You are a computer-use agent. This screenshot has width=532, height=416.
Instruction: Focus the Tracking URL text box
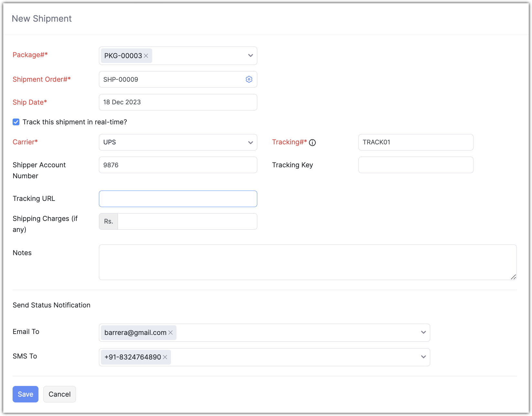tap(178, 199)
